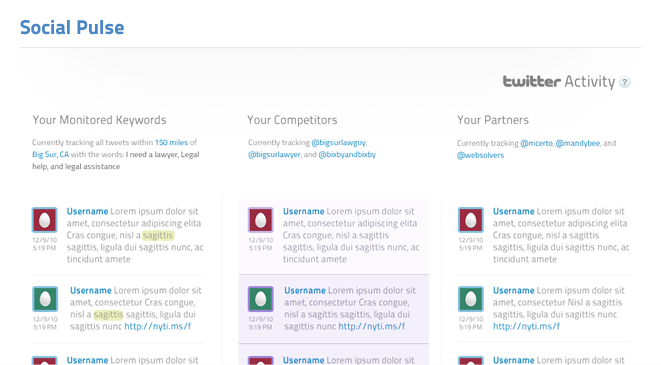The height and width of the screenshot is (365, 661).
Task: Click Username on third Competitors tweet
Action: [x=304, y=360]
